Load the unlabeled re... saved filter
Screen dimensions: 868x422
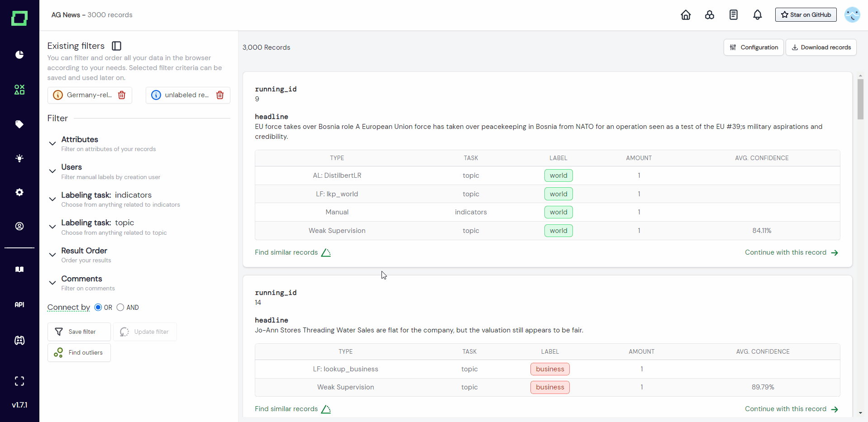[x=187, y=95]
